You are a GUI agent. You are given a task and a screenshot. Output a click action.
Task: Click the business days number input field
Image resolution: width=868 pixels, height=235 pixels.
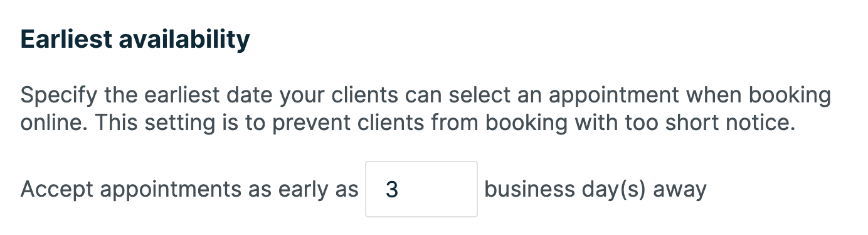pos(421,189)
